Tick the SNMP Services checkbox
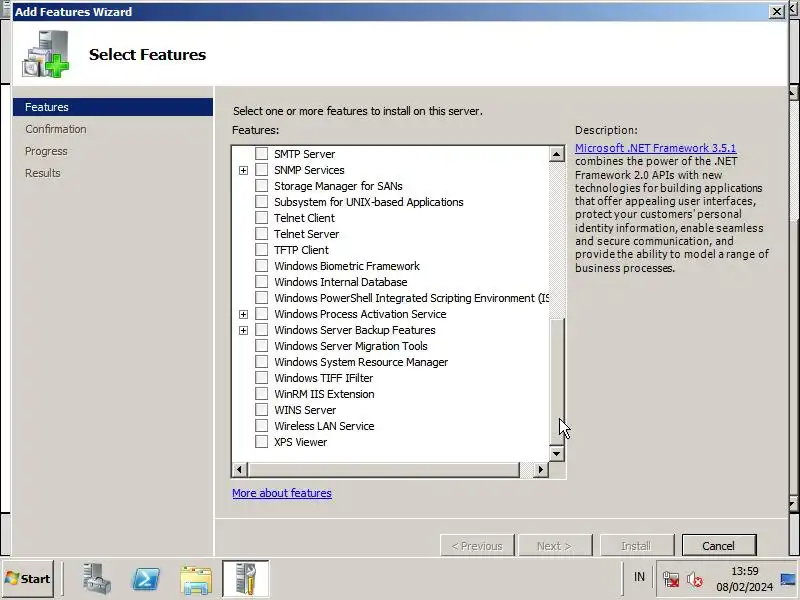800x600 pixels. (261, 169)
